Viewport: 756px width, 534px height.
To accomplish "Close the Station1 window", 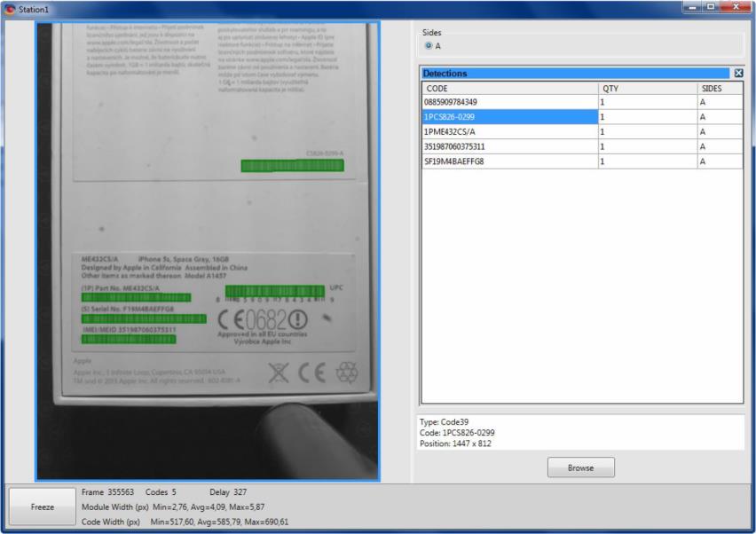I will 736,7.
